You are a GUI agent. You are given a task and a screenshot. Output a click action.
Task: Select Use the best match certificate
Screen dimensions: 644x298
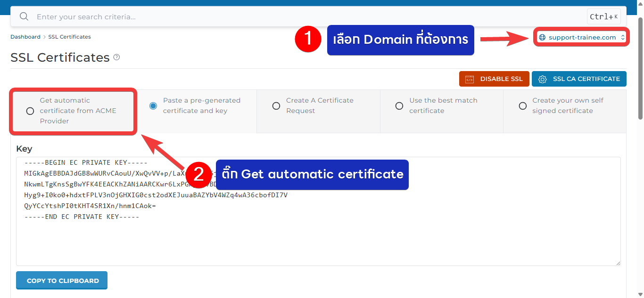pos(399,106)
